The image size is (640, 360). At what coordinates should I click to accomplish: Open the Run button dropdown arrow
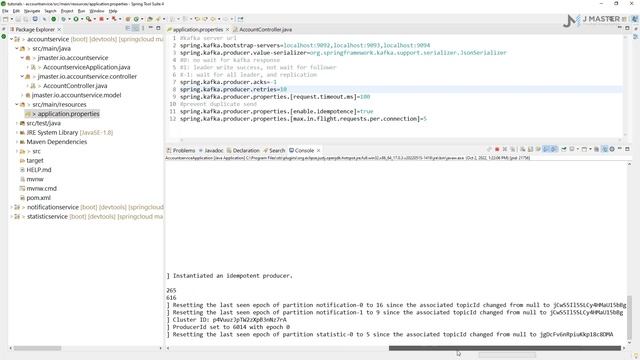82,19
